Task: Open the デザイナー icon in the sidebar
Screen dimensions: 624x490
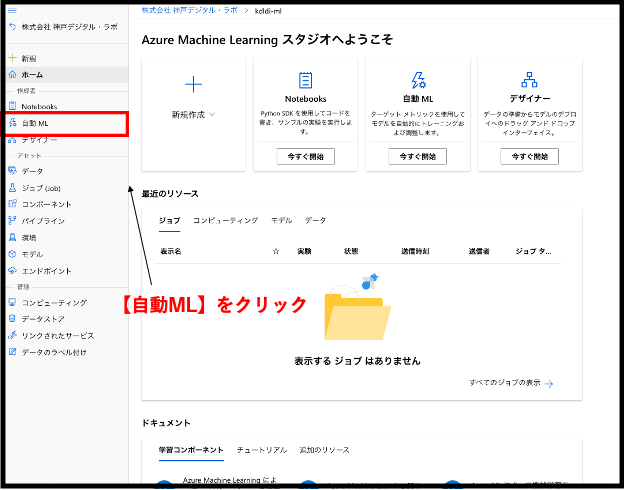Action: pos(13,140)
